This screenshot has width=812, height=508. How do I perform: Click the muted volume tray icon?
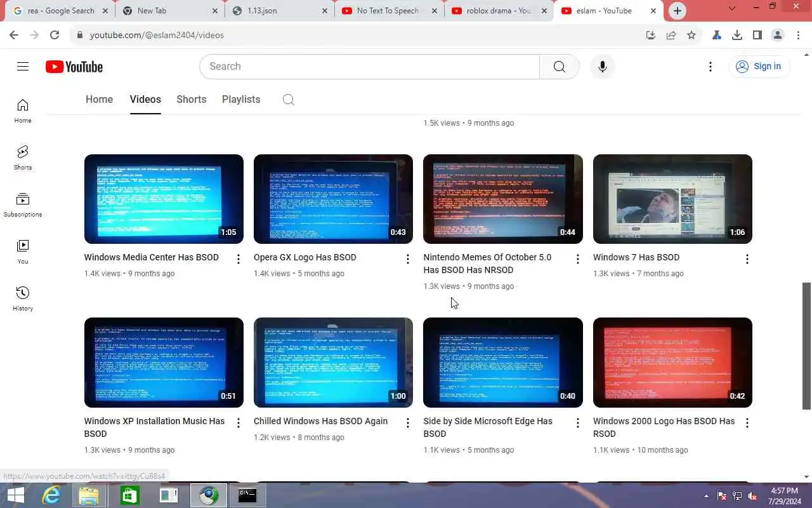coord(752,496)
